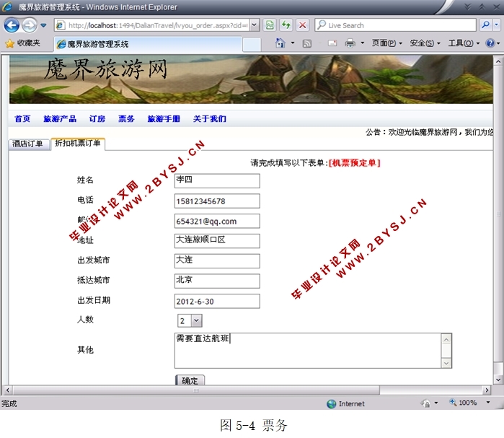Image resolution: width=504 pixels, height=438 pixels.
Task: Click the Refresh page icon
Action: [286, 25]
